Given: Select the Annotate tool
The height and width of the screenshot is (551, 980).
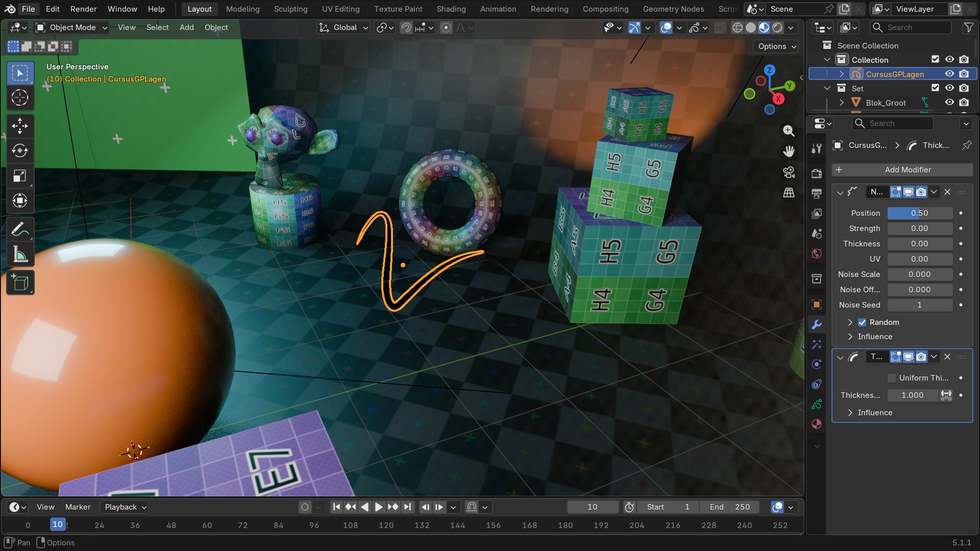Looking at the screenshot, I should point(20,230).
